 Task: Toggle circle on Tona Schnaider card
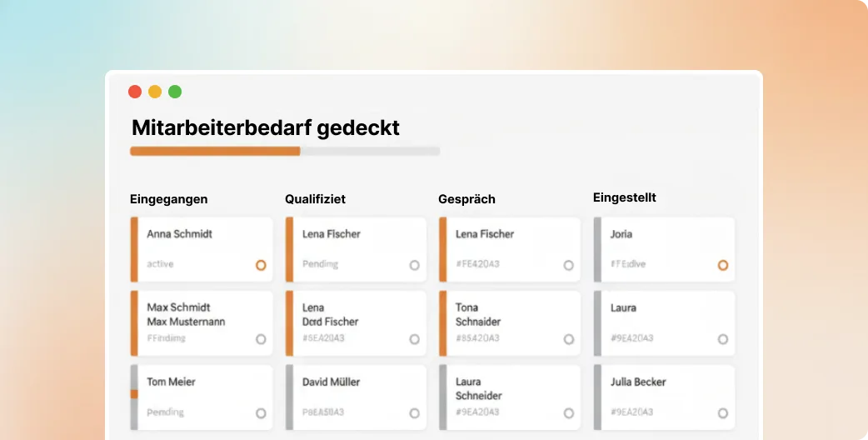569,339
